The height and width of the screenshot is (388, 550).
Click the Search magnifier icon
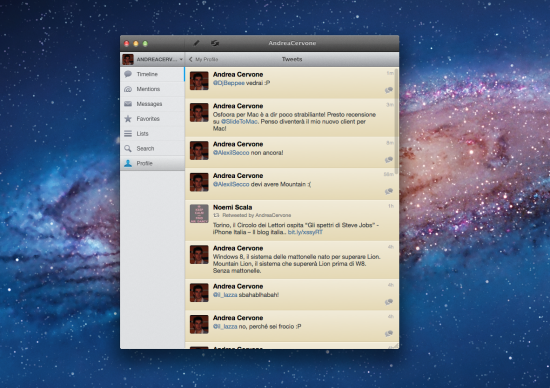click(128, 148)
